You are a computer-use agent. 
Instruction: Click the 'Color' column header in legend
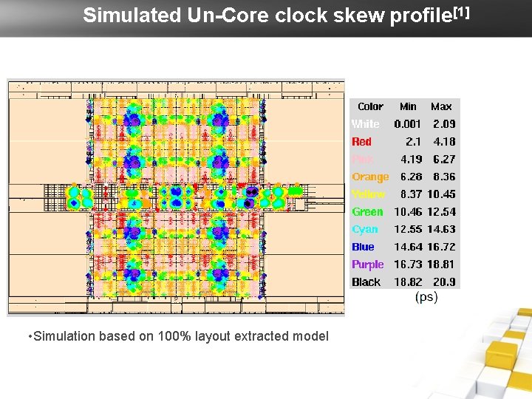[370, 106]
